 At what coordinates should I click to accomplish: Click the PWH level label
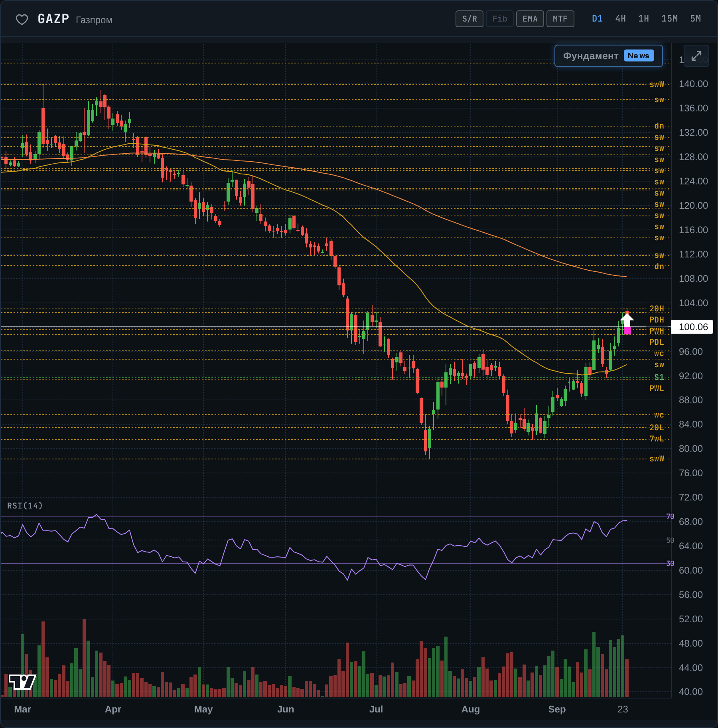pos(657,331)
